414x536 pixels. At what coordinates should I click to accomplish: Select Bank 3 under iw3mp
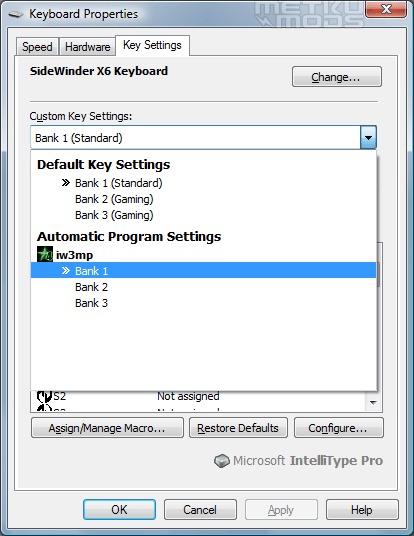(91, 303)
